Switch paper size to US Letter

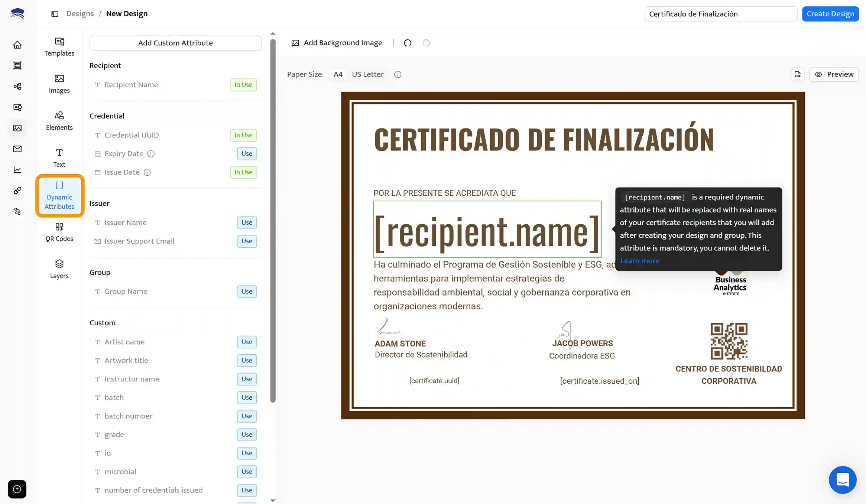[367, 74]
